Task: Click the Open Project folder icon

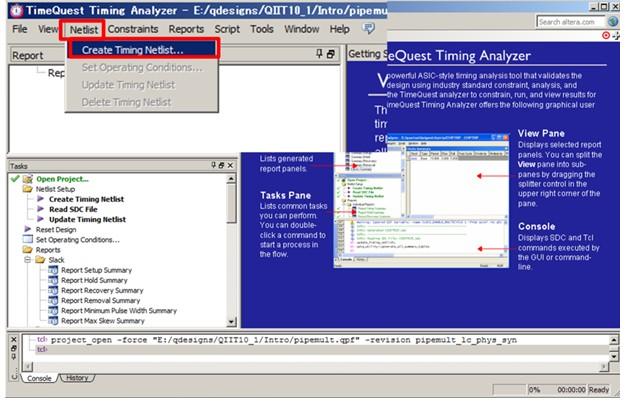Action: [28, 178]
